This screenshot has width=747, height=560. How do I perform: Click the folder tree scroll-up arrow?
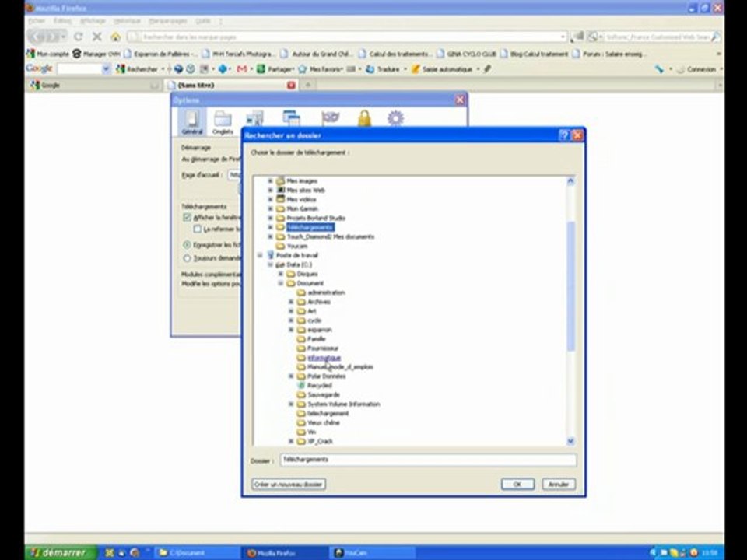point(570,181)
